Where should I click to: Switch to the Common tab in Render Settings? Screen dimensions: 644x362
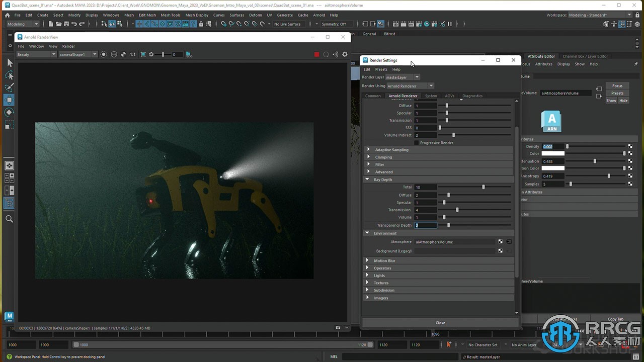click(x=373, y=96)
